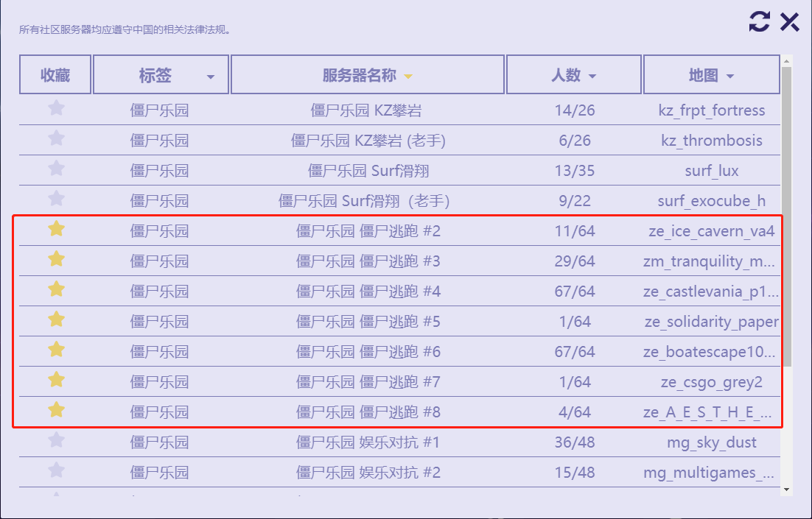Click the ze_csgo_grey2 map name
812x519 pixels.
(x=710, y=381)
